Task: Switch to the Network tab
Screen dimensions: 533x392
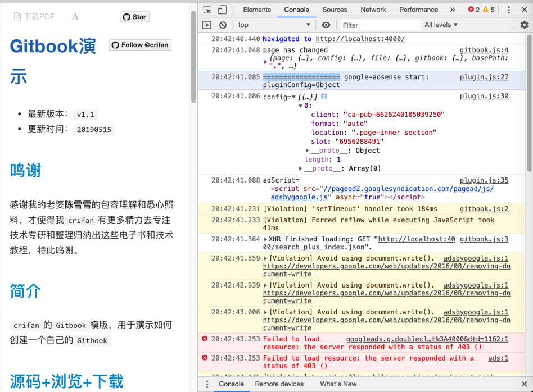Action: 373,10
